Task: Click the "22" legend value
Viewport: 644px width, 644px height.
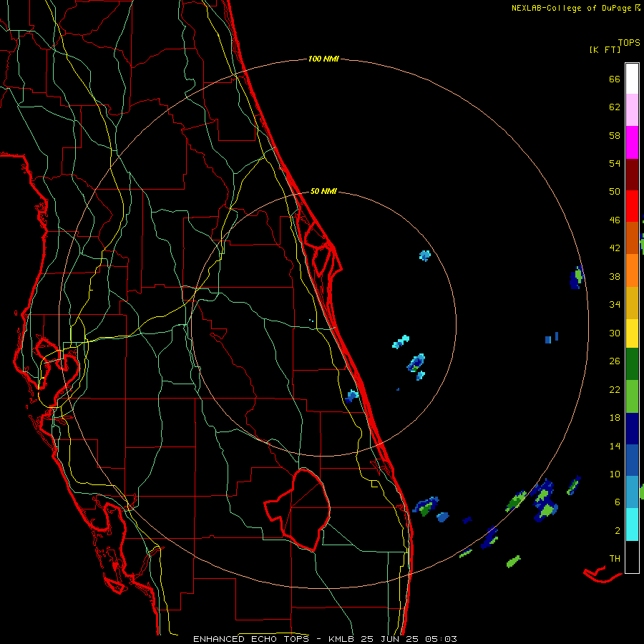Action: (615, 389)
